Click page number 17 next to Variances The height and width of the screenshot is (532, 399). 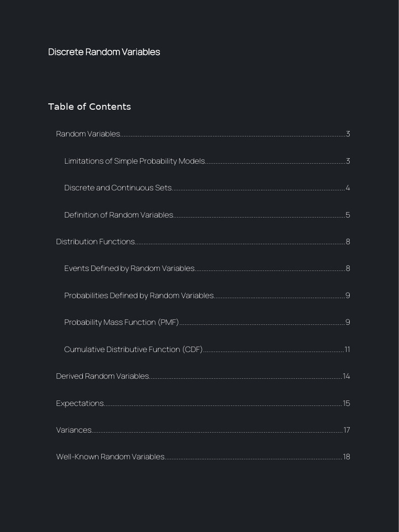346,430
